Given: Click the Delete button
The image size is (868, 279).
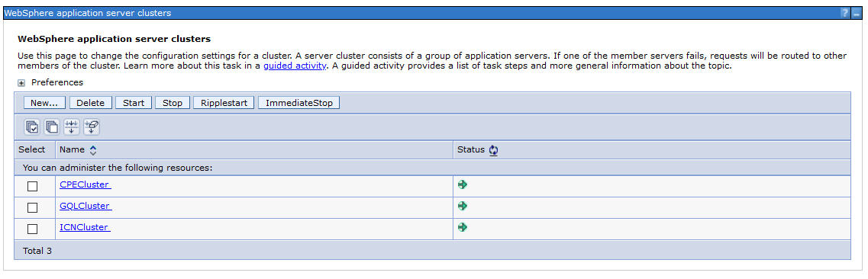Looking at the screenshot, I should point(90,103).
